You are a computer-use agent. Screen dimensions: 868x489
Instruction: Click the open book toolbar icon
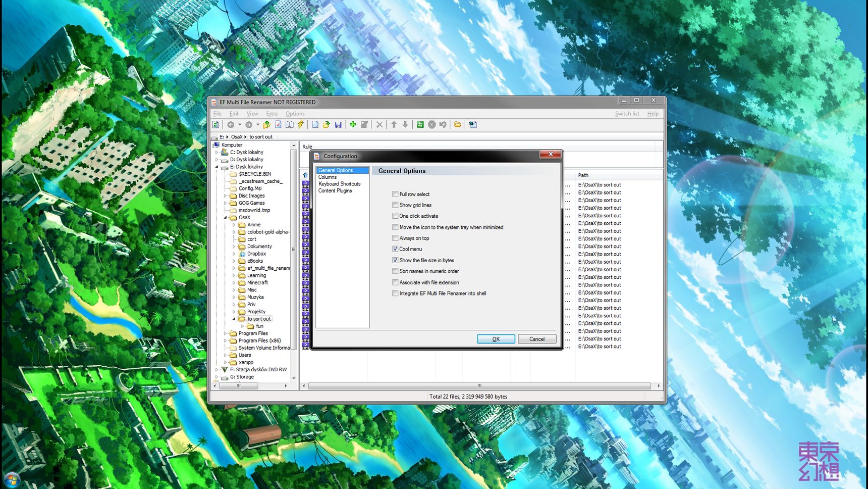point(289,125)
